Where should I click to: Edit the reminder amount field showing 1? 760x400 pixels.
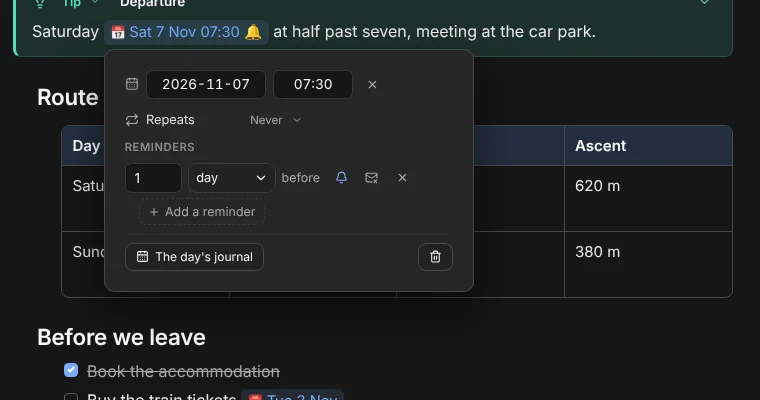coord(153,178)
